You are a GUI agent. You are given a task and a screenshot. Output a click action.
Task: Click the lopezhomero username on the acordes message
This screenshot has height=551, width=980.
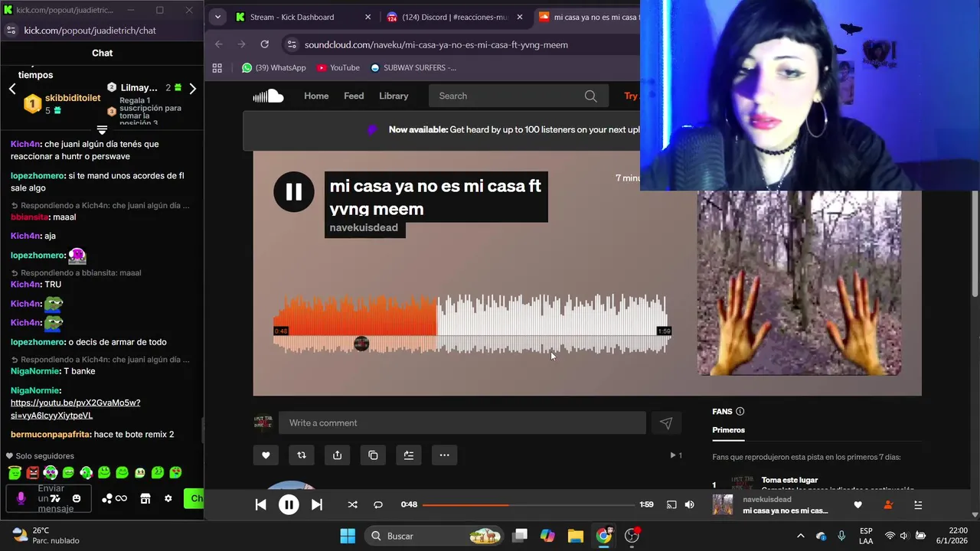tap(38, 175)
